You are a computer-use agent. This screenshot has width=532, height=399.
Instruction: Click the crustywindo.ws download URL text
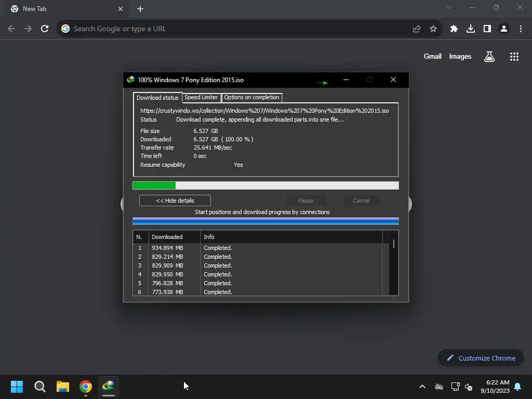pyautogui.click(x=264, y=111)
